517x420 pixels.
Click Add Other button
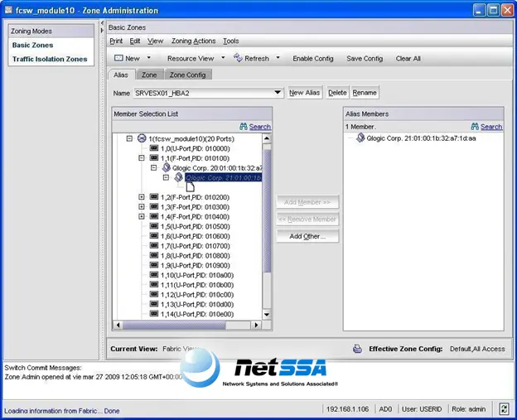coord(307,236)
